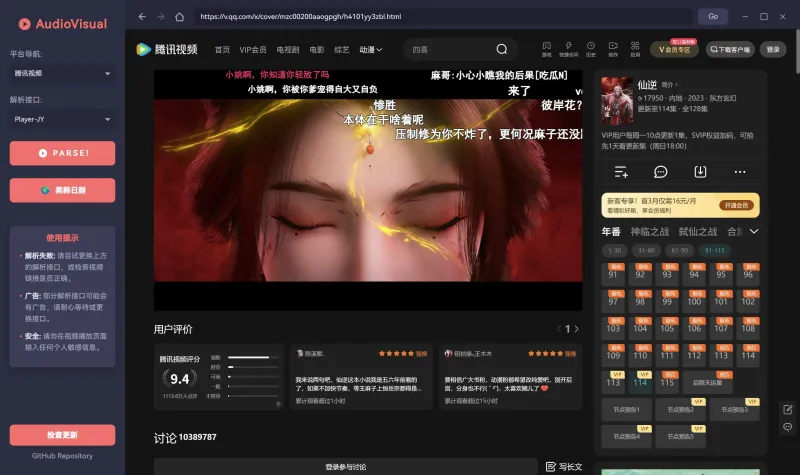Expand the 简介 synopsis link
The image size is (800, 475).
click(669, 85)
